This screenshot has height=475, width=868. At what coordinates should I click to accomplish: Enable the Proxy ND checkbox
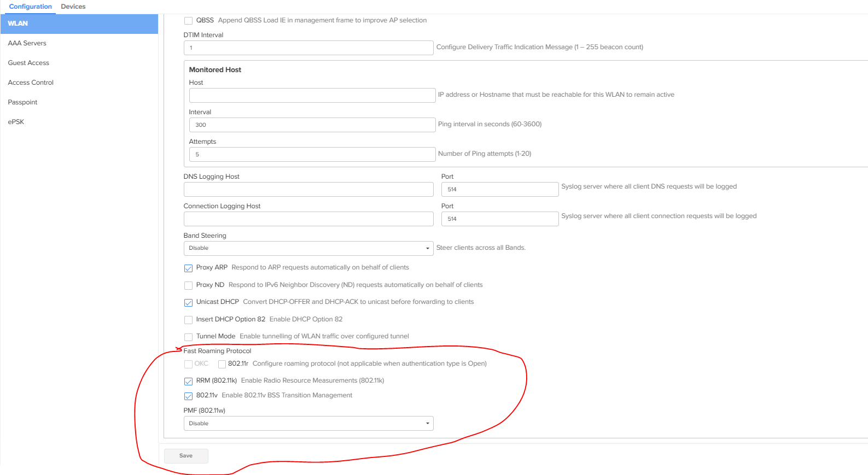tap(188, 285)
